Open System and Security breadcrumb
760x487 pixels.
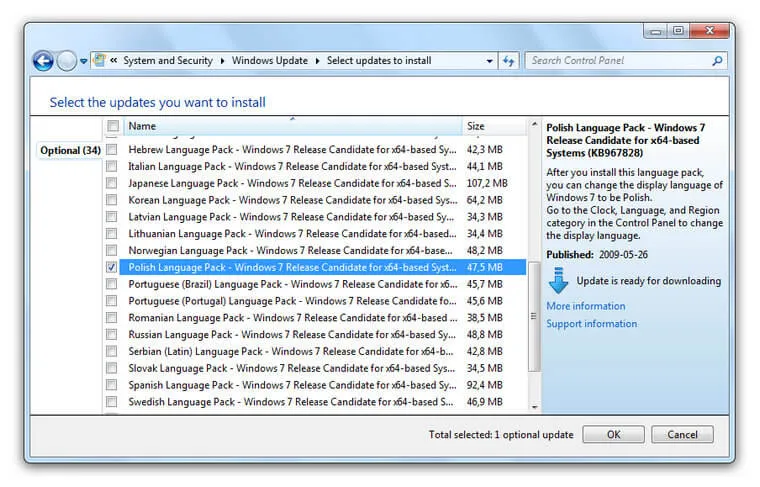coord(168,61)
